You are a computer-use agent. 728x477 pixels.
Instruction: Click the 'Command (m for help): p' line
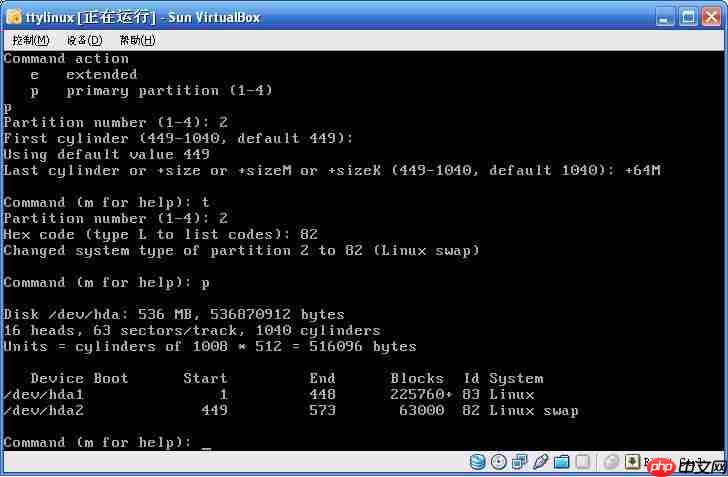click(x=106, y=282)
